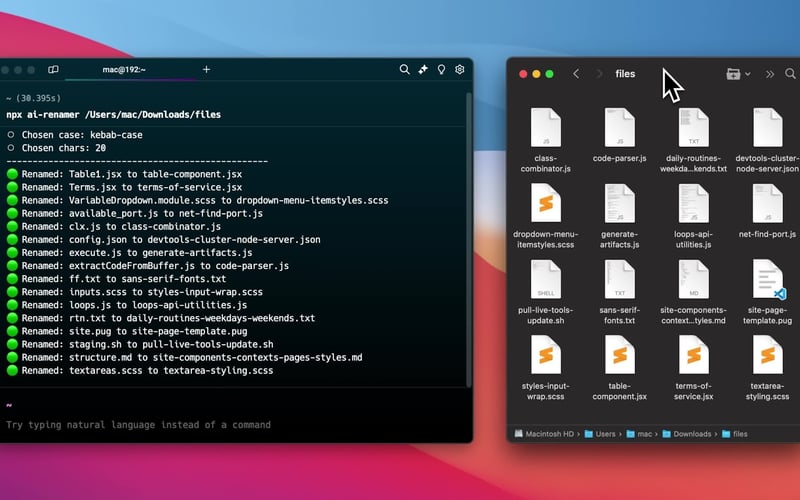Select terms-of-service.jsx file

coord(693,368)
